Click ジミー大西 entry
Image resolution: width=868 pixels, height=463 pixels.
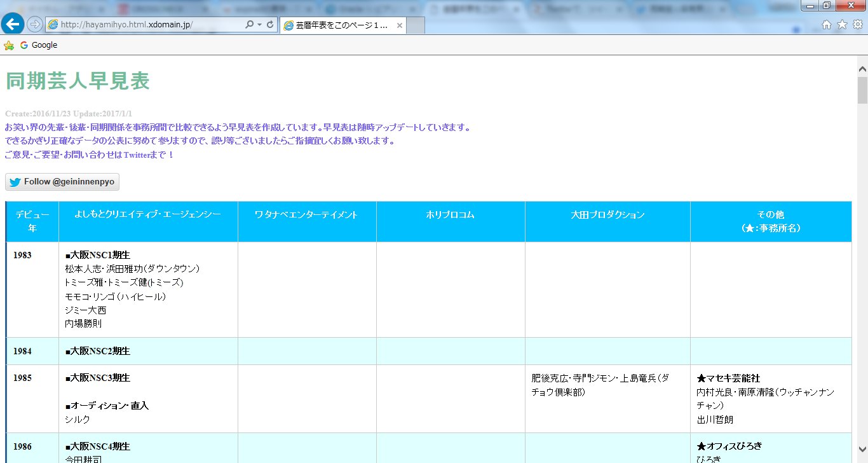coord(85,310)
